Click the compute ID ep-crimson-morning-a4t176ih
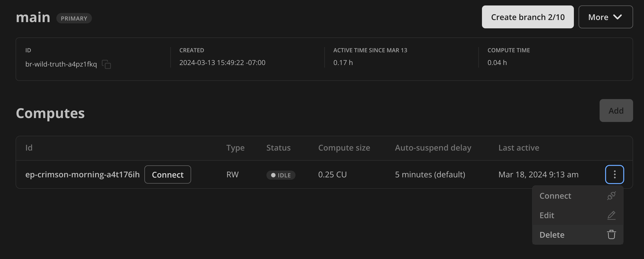This screenshot has height=259, width=644. [82, 174]
